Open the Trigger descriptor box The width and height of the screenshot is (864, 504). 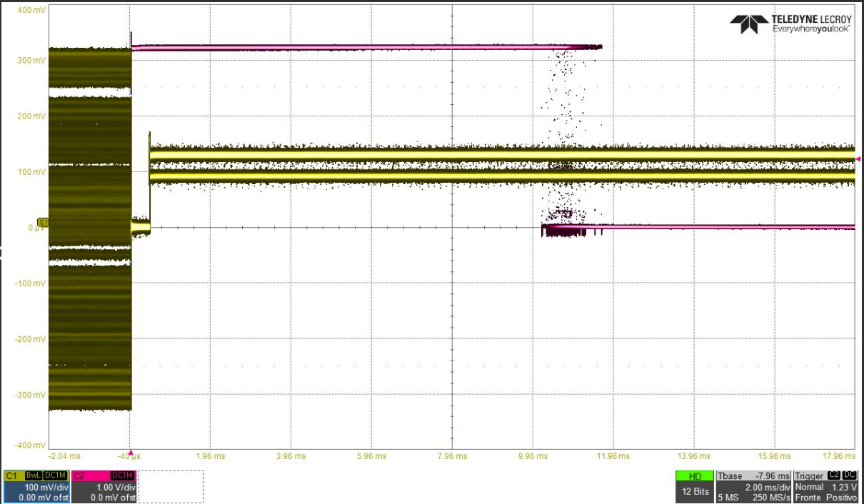tap(825, 487)
